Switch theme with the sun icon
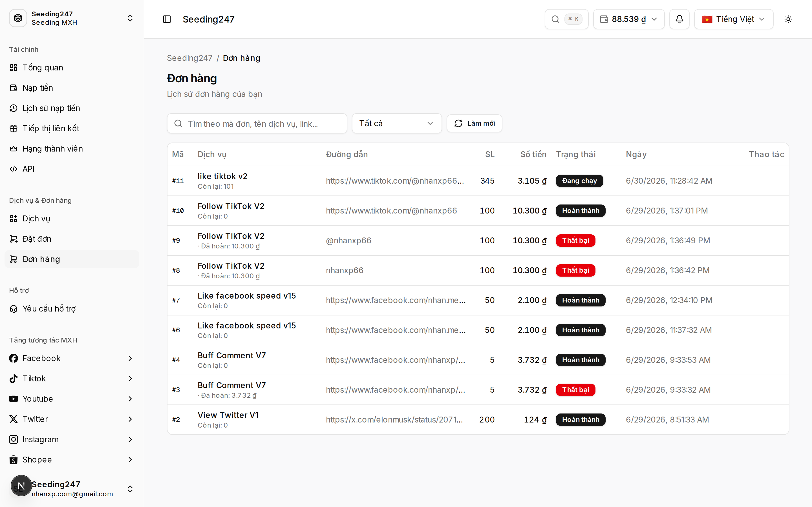The height and width of the screenshot is (507, 812). [x=788, y=19]
